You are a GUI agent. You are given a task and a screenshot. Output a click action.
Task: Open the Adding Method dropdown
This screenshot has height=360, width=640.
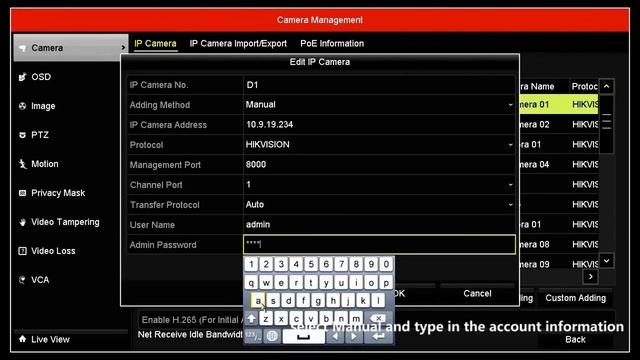pos(510,105)
